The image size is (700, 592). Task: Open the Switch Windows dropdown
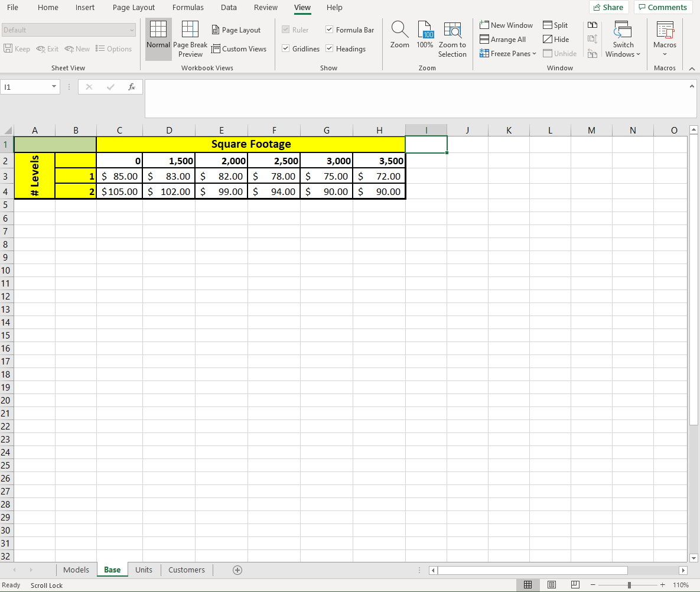623,38
